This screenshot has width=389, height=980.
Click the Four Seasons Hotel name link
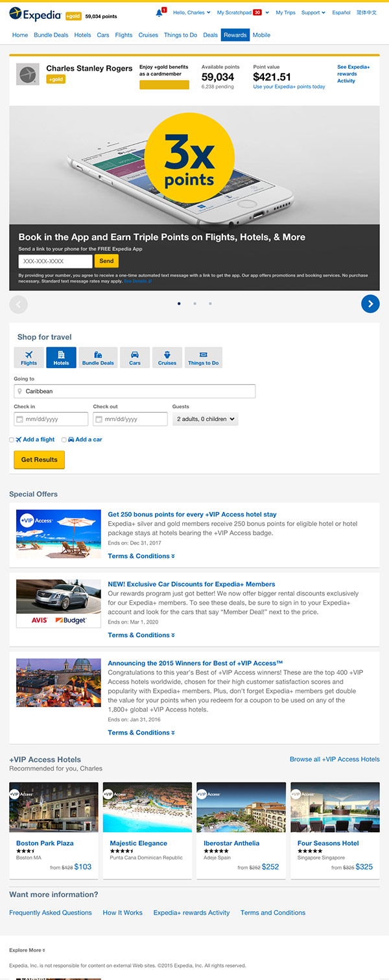(x=328, y=843)
